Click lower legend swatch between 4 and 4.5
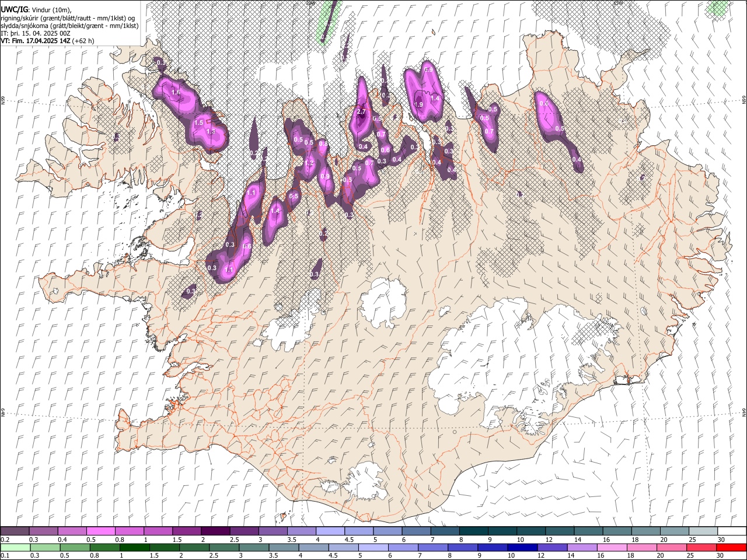The width and height of the screenshot is (747, 560). click(315, 547)
